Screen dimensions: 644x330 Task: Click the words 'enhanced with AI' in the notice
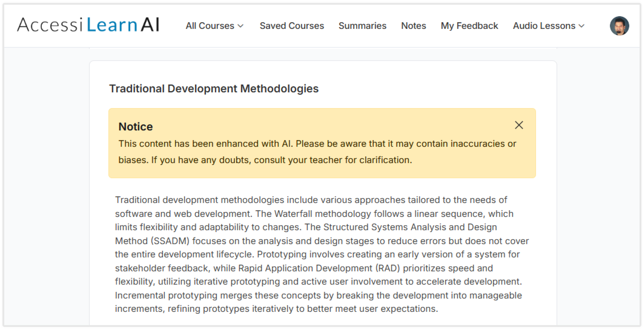pos(254,144)
